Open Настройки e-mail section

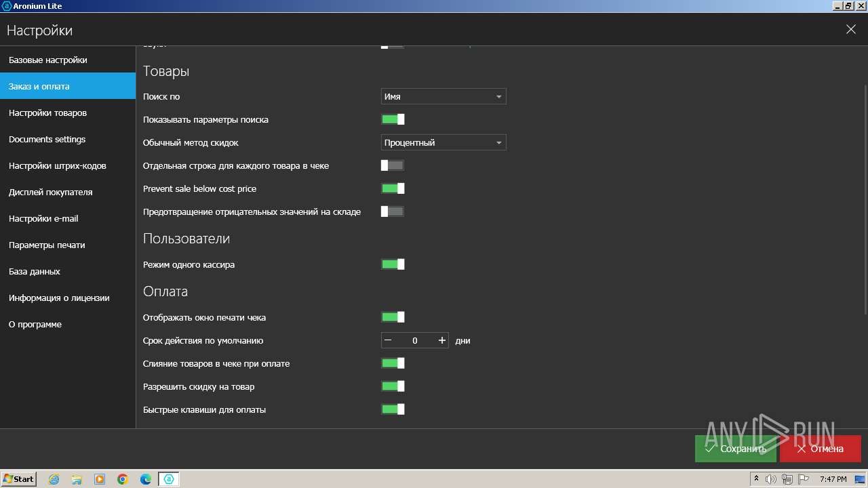coord(68,218)
